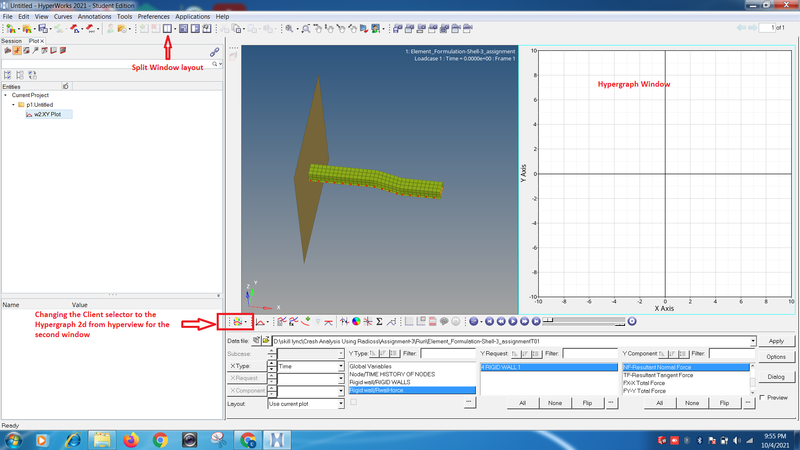Click the page window layout split icon
The image size is (800, 450).
(x=167, y=29)
